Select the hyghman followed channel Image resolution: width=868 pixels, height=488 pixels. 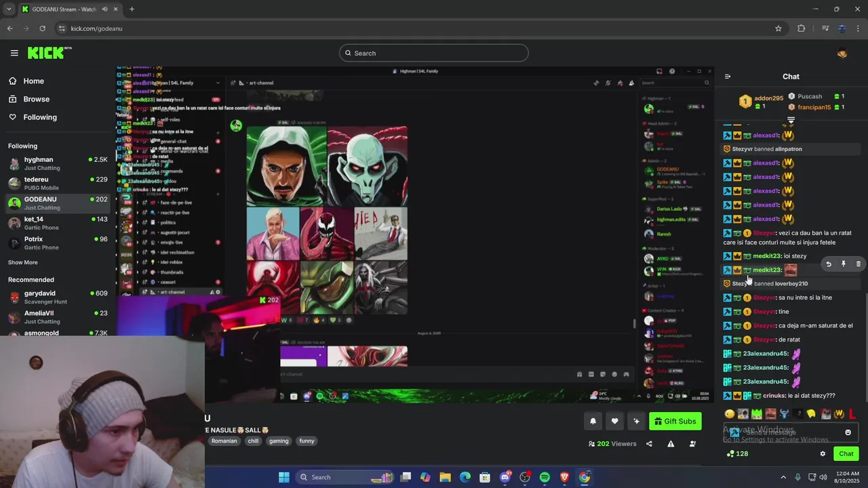tap(58, 163)
